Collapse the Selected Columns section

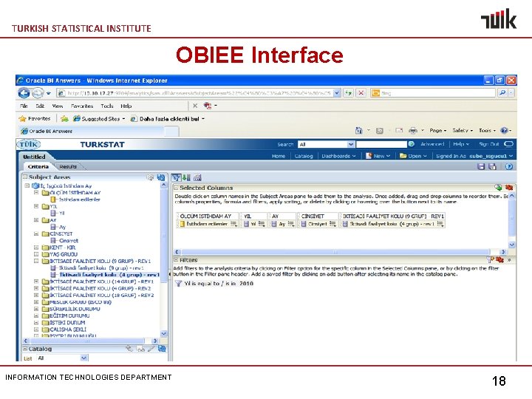(x=176, y=188)
